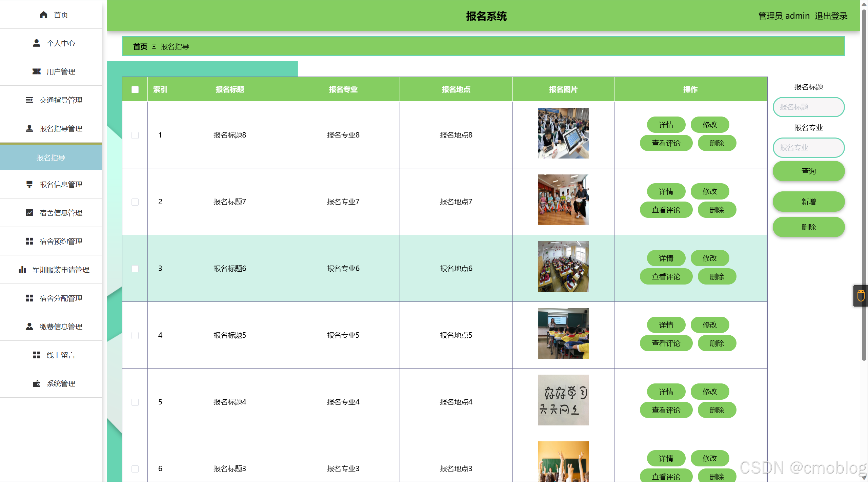Viewport: 868px width, 482px height.
Task: Click the classroom thumbnail in row 报名标题7
Action: coord(563,200)
